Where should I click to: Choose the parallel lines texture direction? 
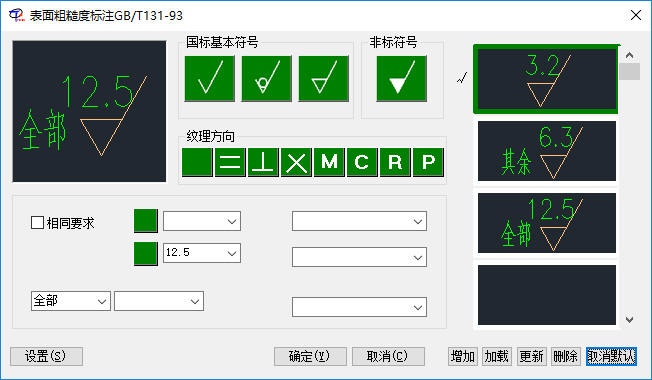[x=230, y=162]
